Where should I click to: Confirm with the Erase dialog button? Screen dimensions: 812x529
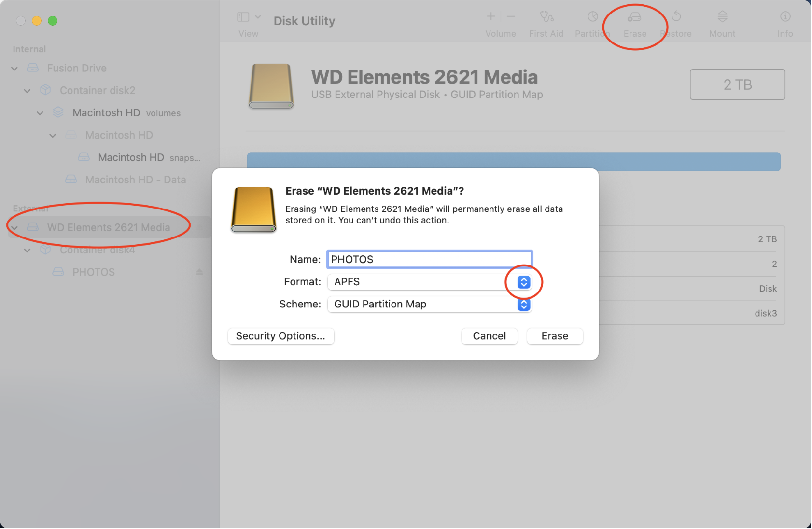click(x=554, y=336)
